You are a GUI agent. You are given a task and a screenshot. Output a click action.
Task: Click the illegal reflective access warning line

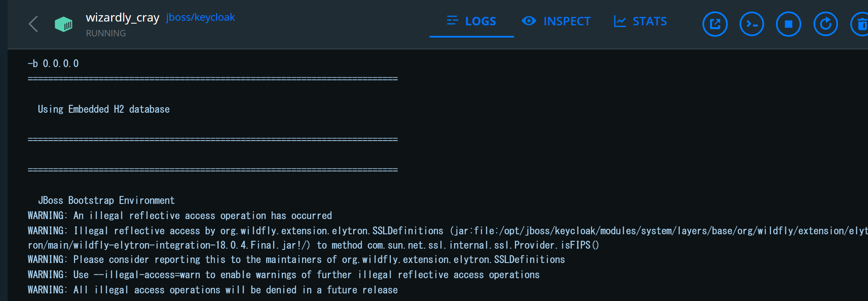(x=180, y=215)
